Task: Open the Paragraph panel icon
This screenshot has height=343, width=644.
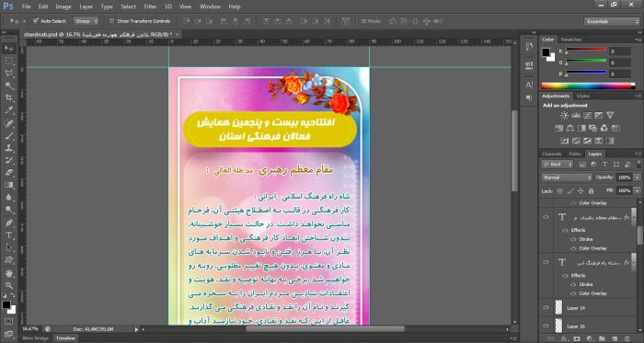Action: coord(529,97)
